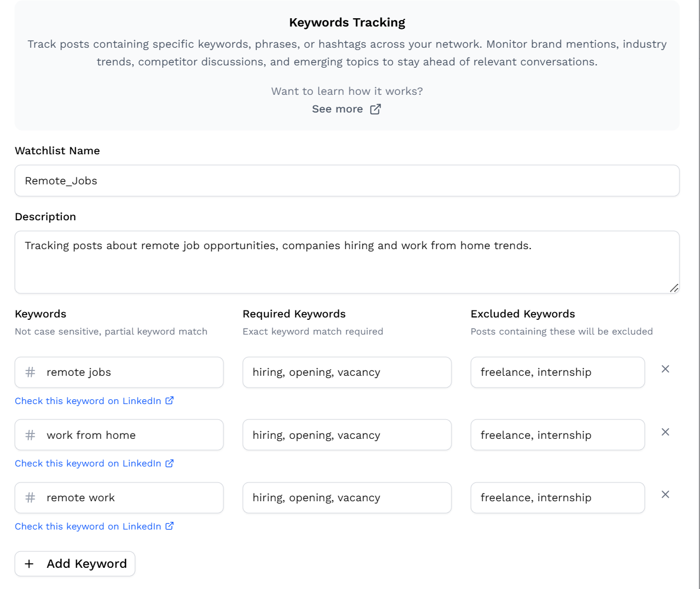Click the hashtag icon beside "remote jobs"

coord(29,372)
